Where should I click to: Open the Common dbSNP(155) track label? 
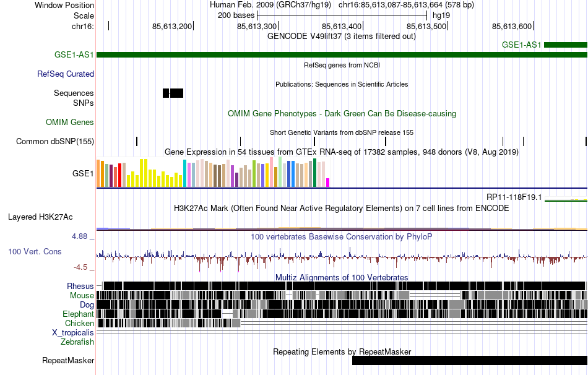click(54, 141)
